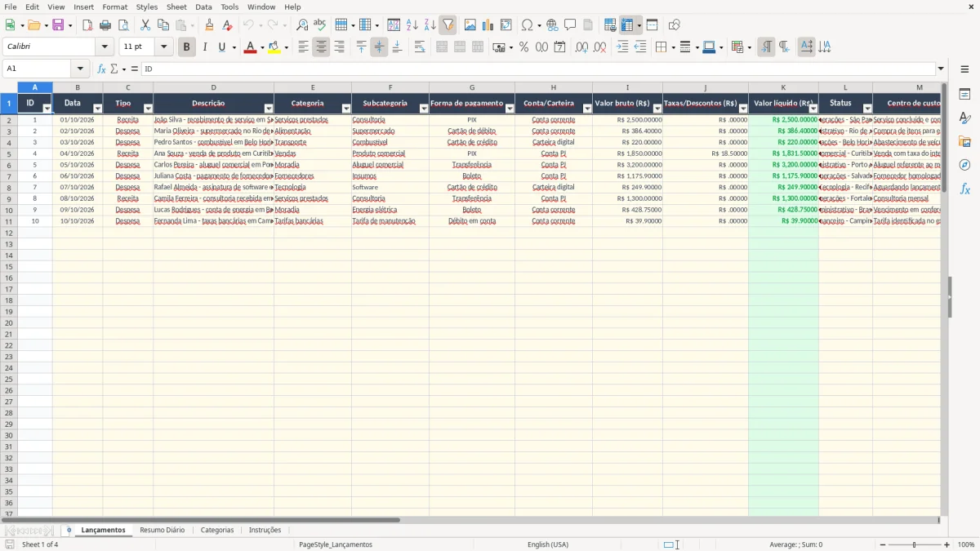Toggle Center Horizontally alignment
Screen dimensions: 980x551
[321, 47]
